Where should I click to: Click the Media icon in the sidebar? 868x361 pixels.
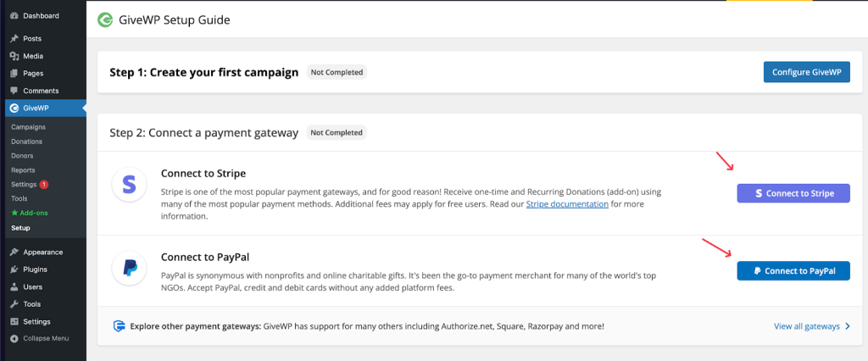coord(14,56)
